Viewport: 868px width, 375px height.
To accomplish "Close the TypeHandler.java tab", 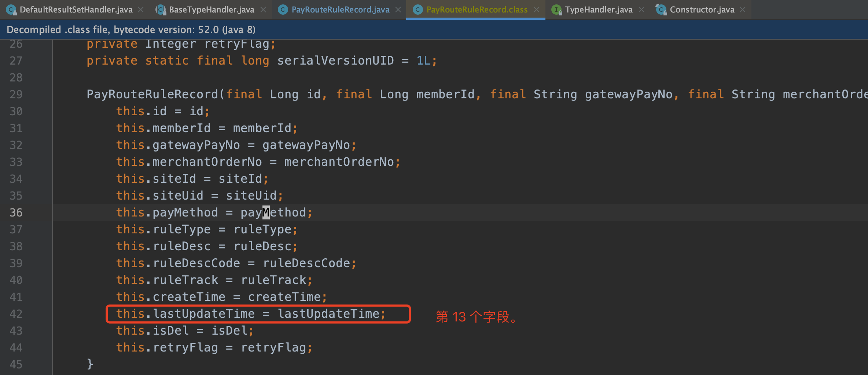I will tap(641, 10).
